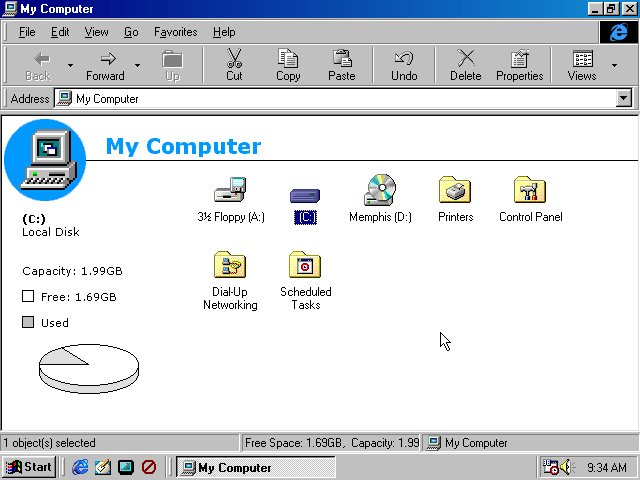Show Properties of the selection
640x480 pixels.
pyautogui.click(x=520, y=65)
